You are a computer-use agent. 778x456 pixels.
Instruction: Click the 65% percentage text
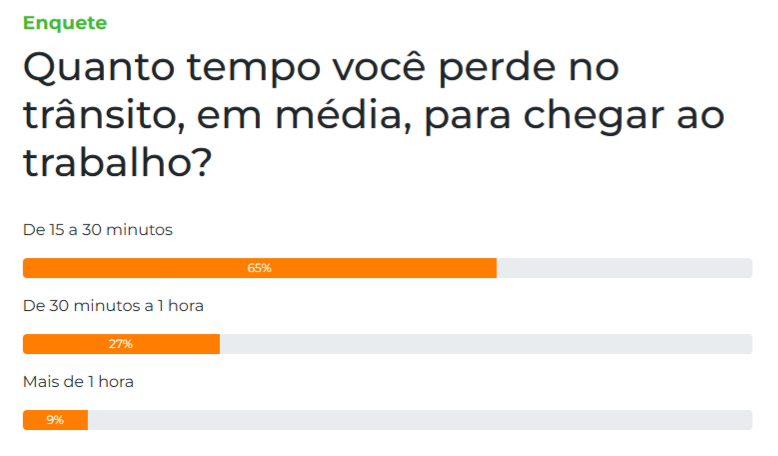point(259,268)
